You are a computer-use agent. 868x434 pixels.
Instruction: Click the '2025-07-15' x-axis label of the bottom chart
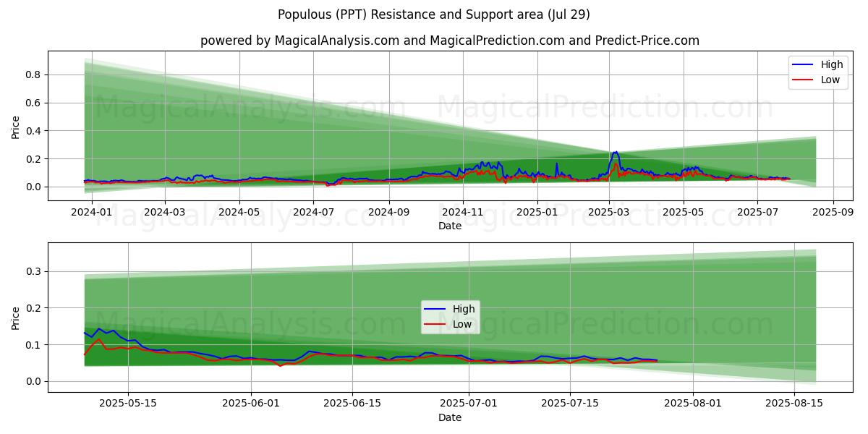[x=569, y=404]
